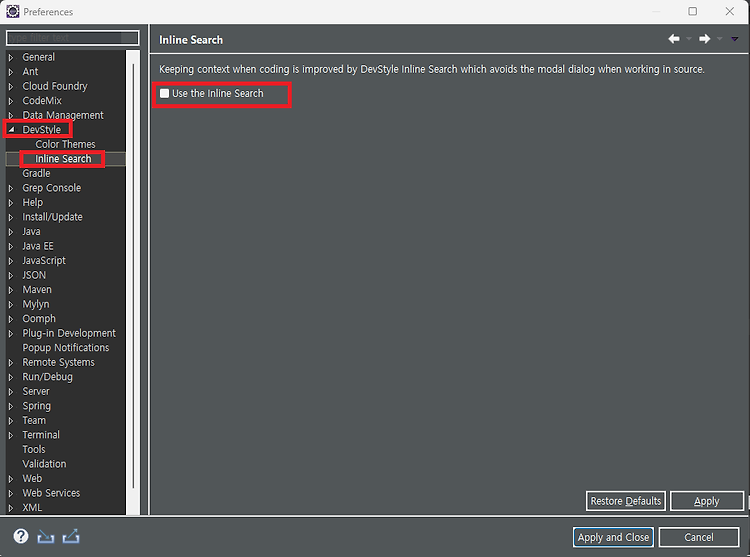This screenshot has height=557, width=750.
Task: Open the Help preferences category
Action: pyautogui.click(x=33, y=202)
